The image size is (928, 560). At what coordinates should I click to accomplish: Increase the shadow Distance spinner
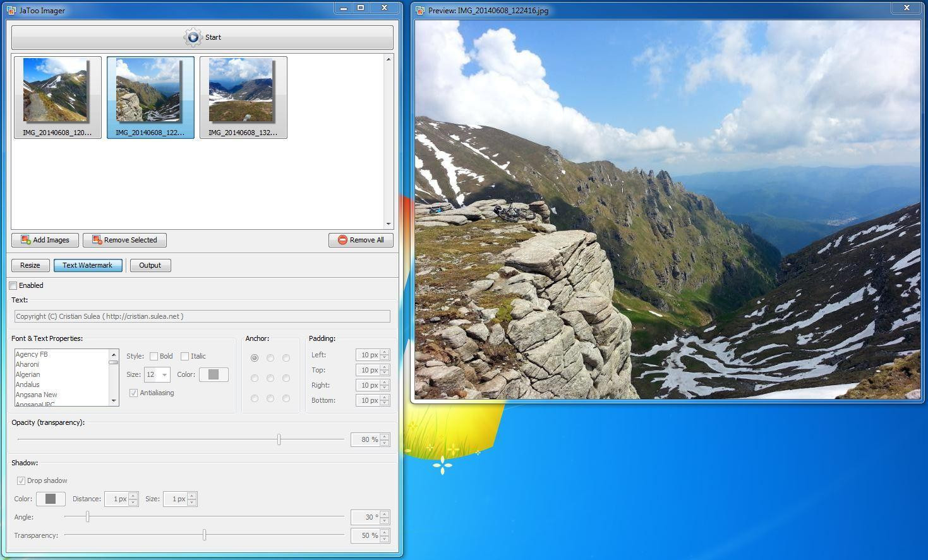click(x=133, y=496)
